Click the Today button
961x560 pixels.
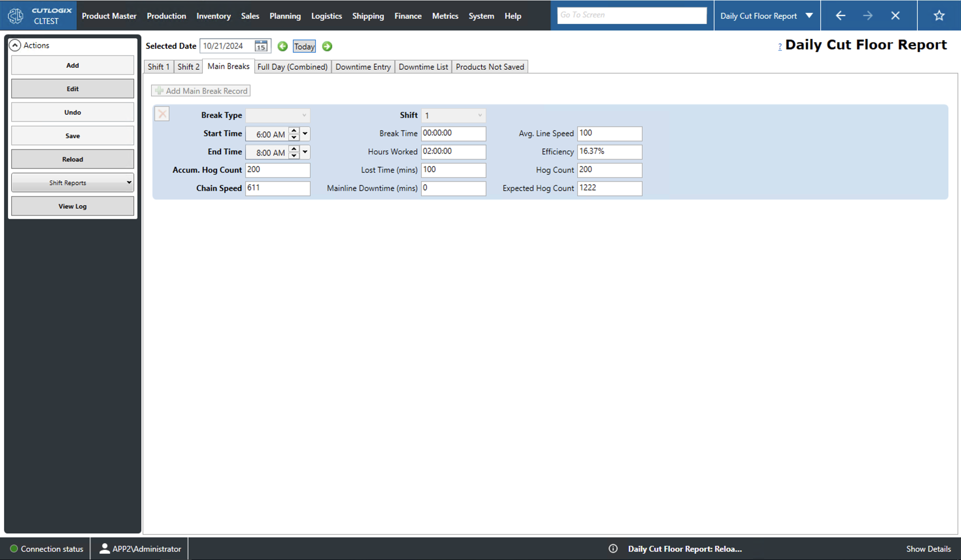click(x=304, y=46)
